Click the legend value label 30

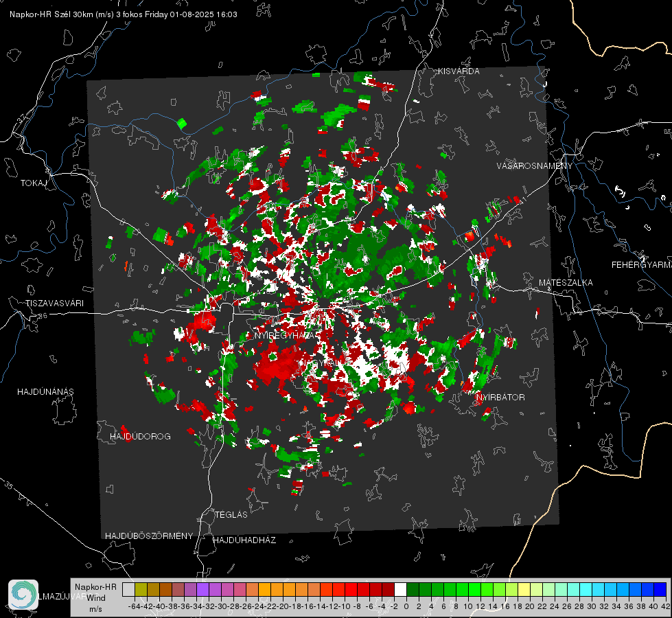[592, 606]
